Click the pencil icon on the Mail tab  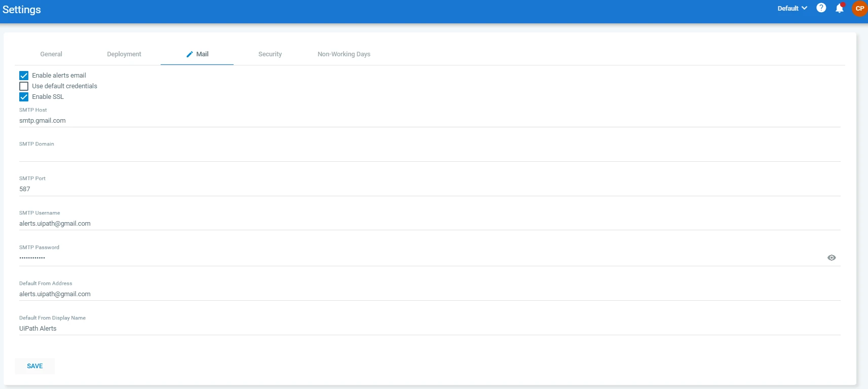tap(190, 54)
